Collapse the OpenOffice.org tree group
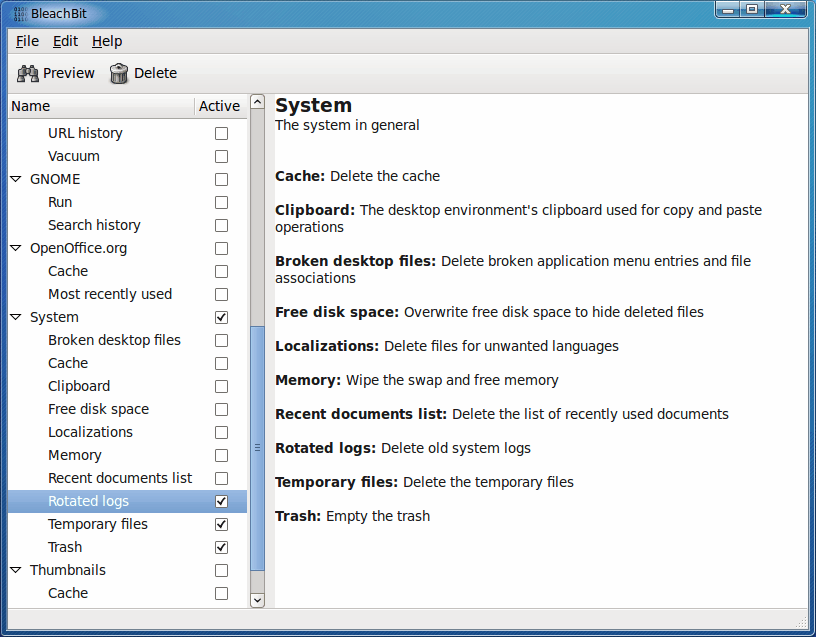The height and width of the screenshot is (637, 816). click(16, 248)
